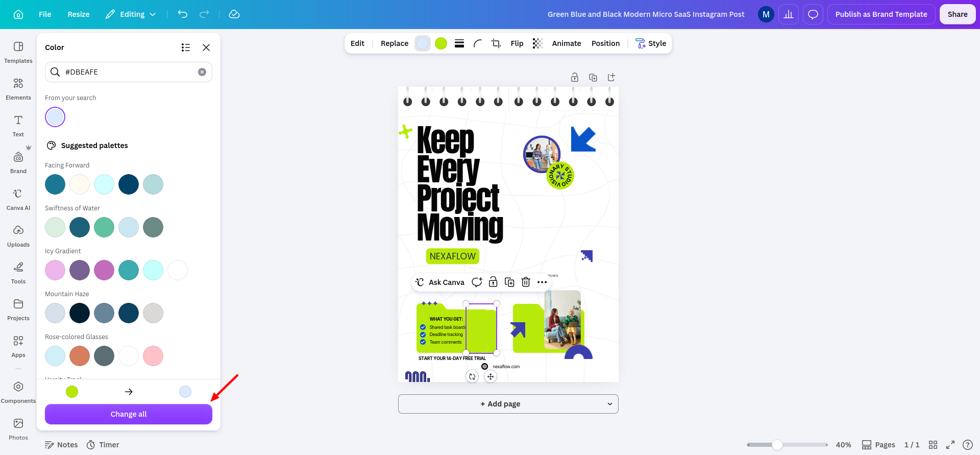Screen dimensions: 980x455
Task: Focus the color search input field
Action: 129,72
